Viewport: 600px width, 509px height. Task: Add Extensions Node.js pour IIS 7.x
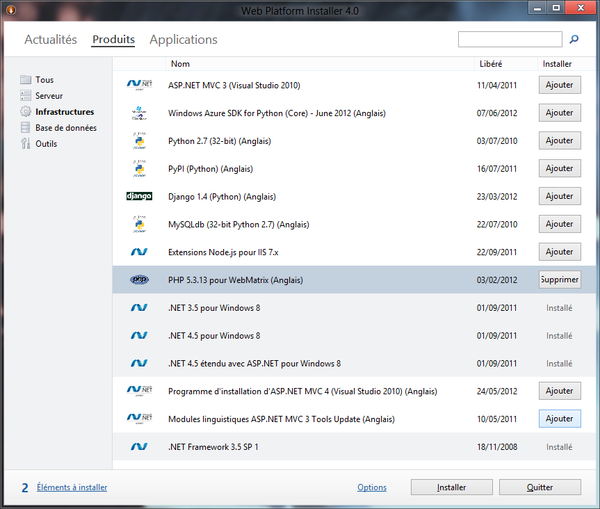(560, 252)
